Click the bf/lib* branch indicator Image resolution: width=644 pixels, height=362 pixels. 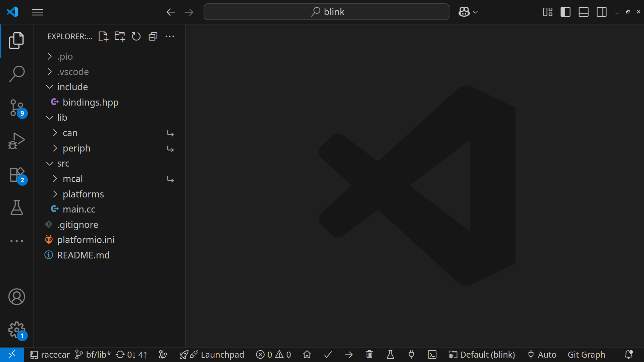[93, 355]
